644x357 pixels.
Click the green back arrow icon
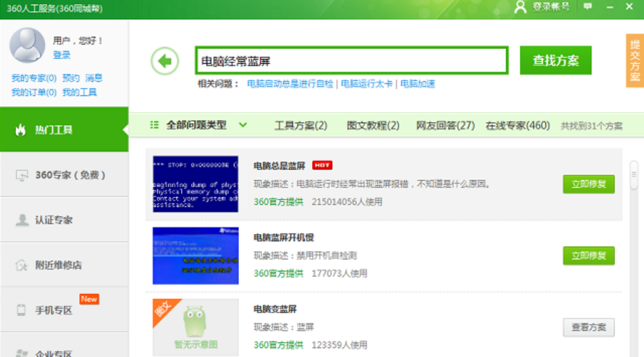165,61
